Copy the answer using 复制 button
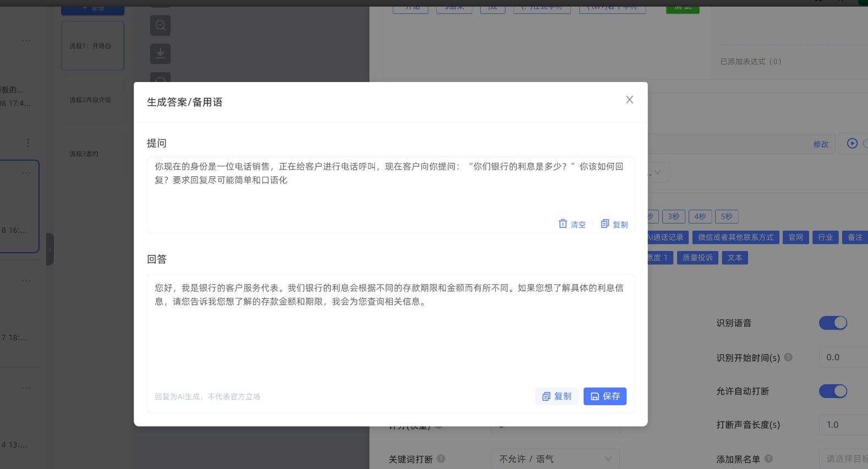The height and width of the screenshot is (469, 868). pos(556,396)
